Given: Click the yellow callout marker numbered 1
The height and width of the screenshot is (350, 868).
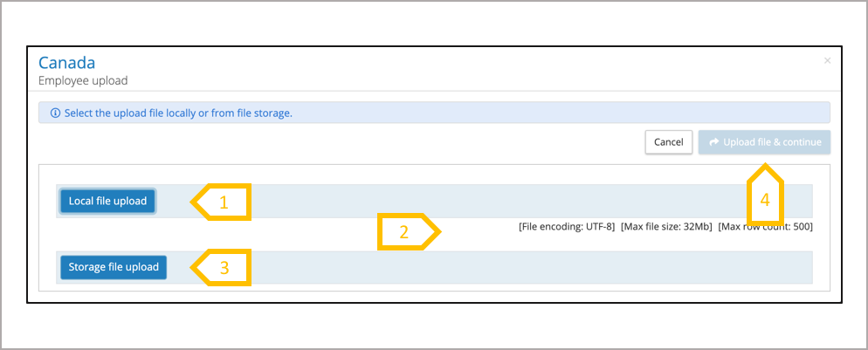Looking at the screenshot, I should (223, 202).
